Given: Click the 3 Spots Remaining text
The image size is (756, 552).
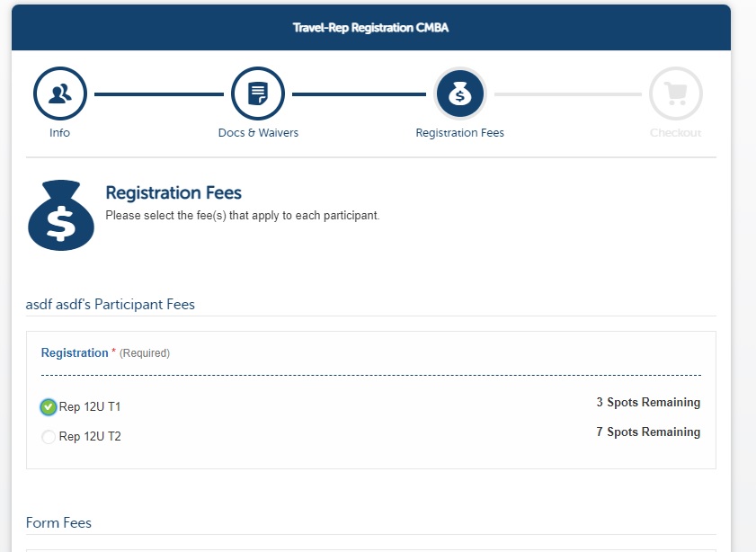Looking at the screenshot, I should pyautogui.click(x=648, y=403).
